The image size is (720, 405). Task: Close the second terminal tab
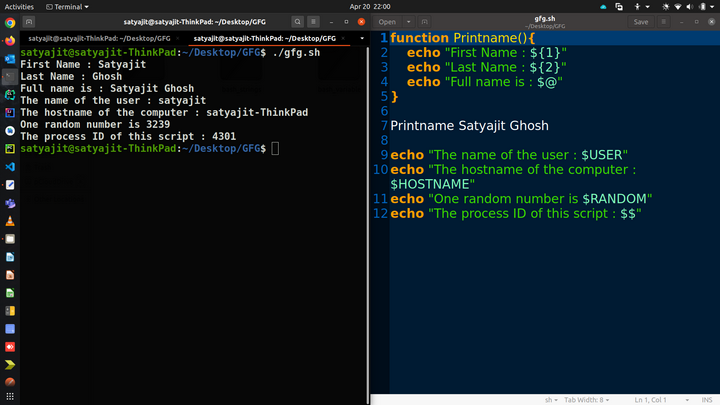point(343,39)
